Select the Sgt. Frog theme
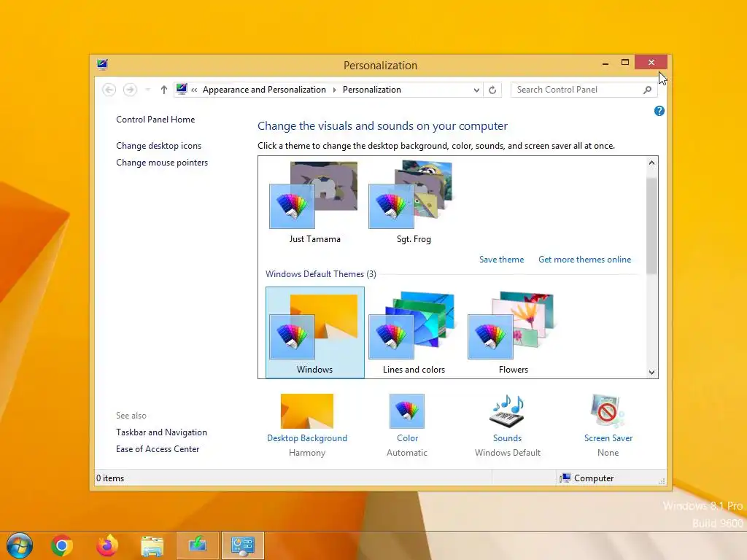 (x=414, y=203)
